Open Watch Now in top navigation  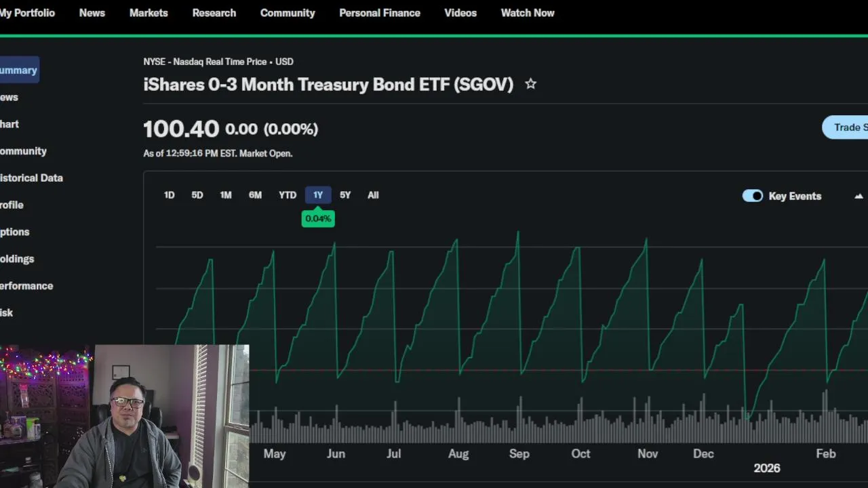528,13
